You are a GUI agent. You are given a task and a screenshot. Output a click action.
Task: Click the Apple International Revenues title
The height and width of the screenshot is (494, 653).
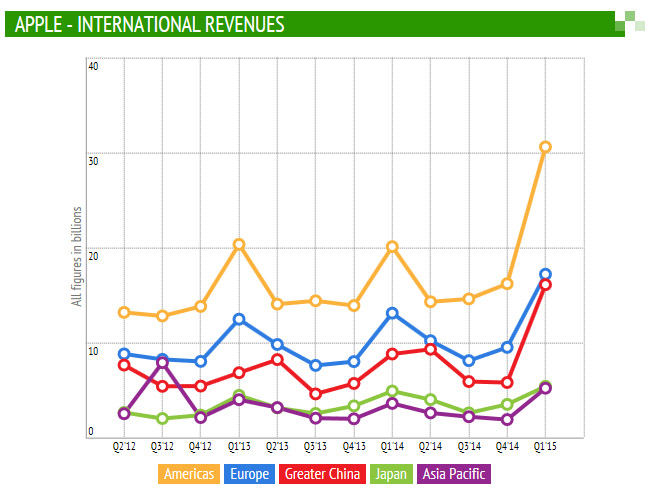150,24
